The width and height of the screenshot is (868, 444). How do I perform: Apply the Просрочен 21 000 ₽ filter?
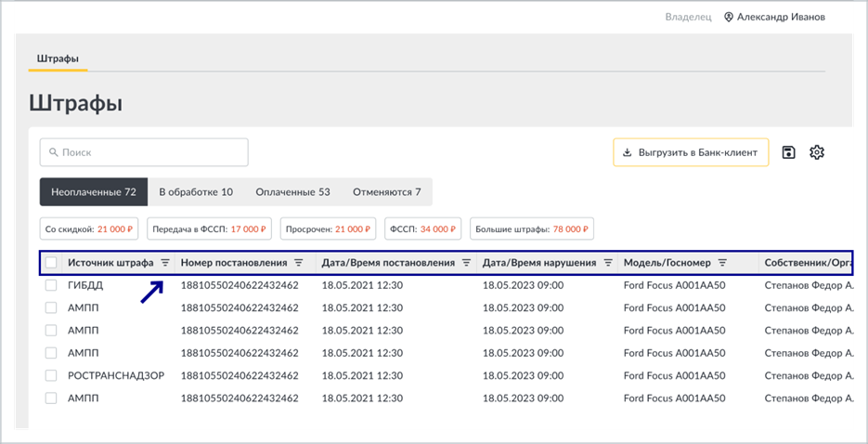[x=329, y=229]
